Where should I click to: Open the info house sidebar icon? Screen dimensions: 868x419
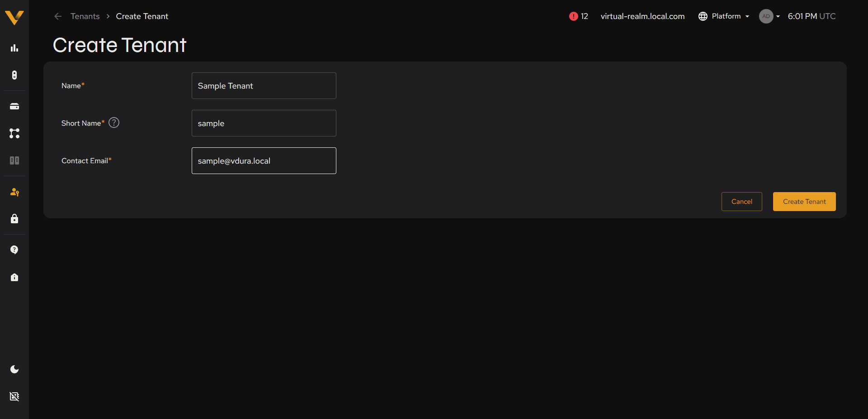(14, 277)
